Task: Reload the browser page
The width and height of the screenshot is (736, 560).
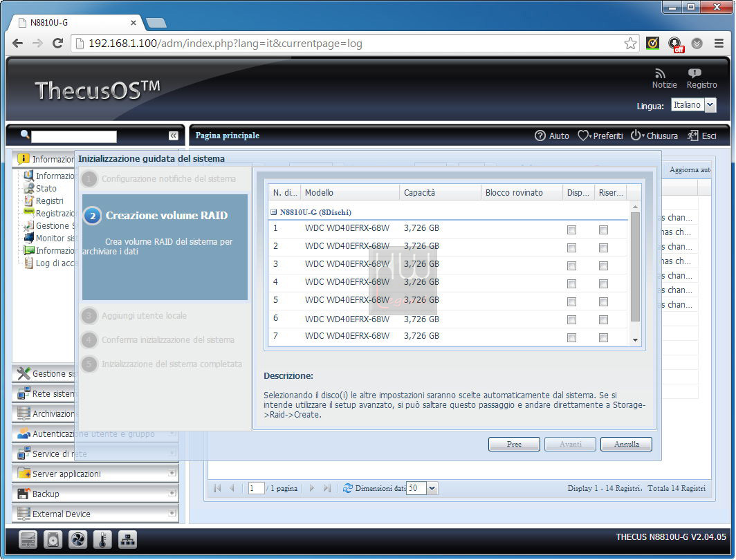Action: (x=57, y=43)
